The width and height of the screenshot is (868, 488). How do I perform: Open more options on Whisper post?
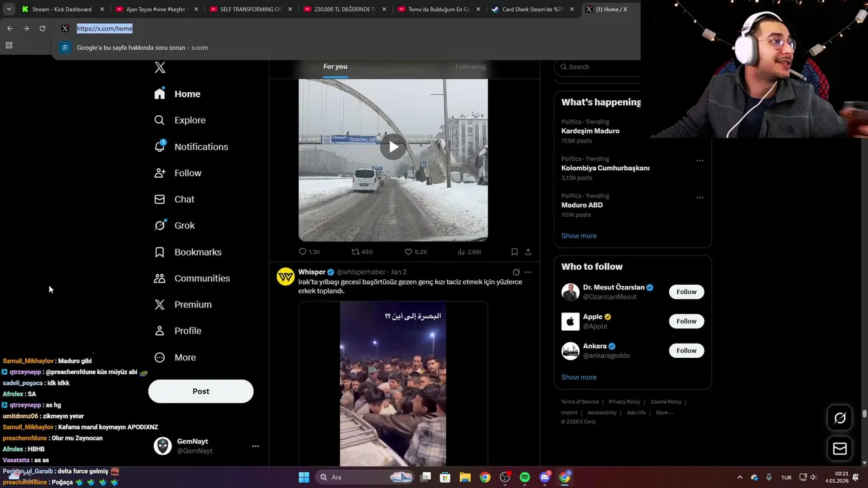tap(528, 272)
